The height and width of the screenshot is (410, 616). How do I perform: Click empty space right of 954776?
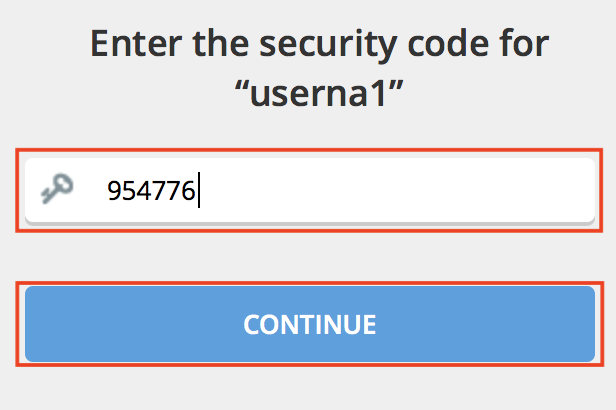[x=400, y=190]
